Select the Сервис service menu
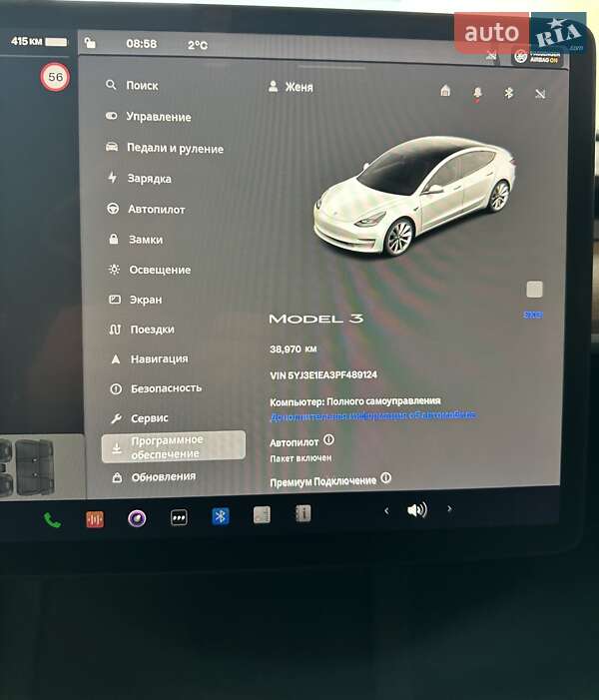Image resolution: width=599 pixels, height=700 pixels. pos(139,418)
